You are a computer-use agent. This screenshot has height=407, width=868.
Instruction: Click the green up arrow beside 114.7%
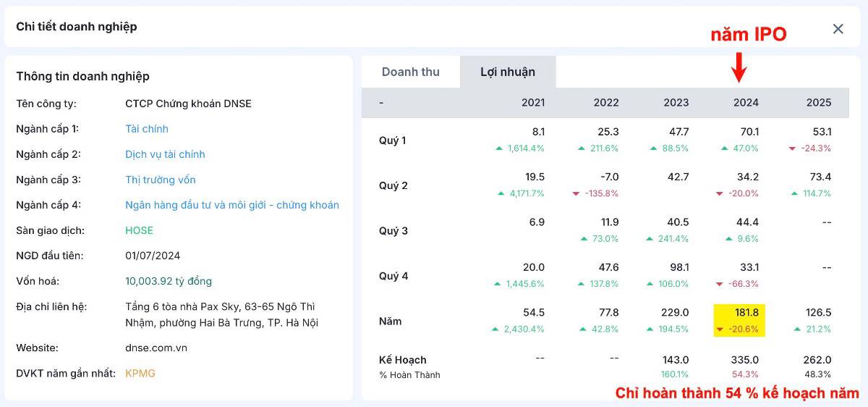[796, 193]
